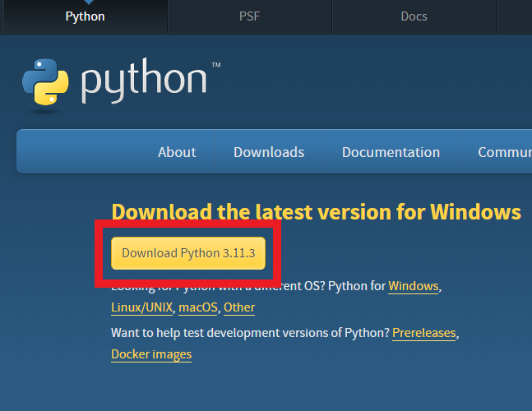
Task: Open the Documentation navigation menu
Action: click(x=391, y=152)
